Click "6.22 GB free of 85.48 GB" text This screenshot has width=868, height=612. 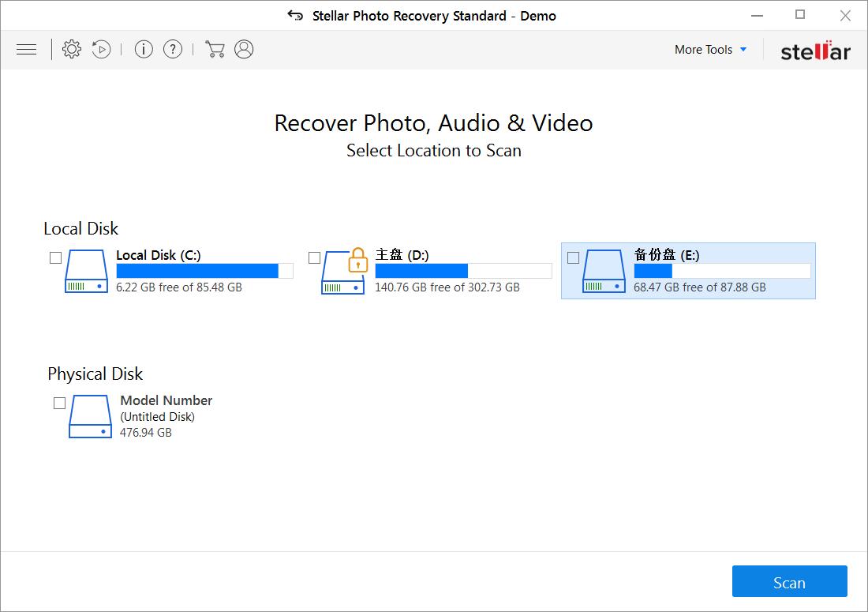179,287
